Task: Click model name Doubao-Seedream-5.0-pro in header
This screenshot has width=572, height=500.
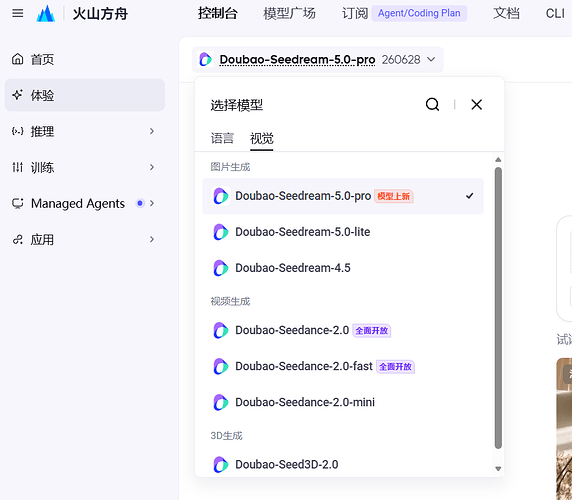Action: point(297,59)
